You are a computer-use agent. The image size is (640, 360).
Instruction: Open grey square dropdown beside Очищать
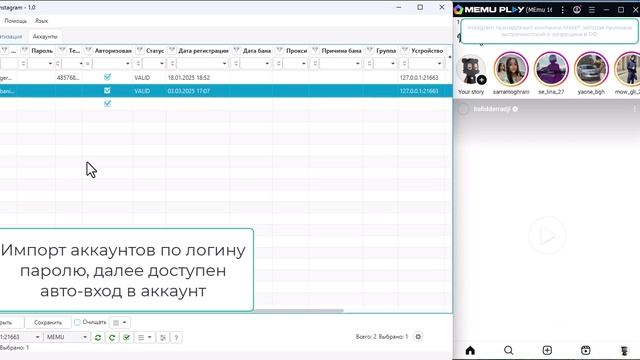point(120,322)
